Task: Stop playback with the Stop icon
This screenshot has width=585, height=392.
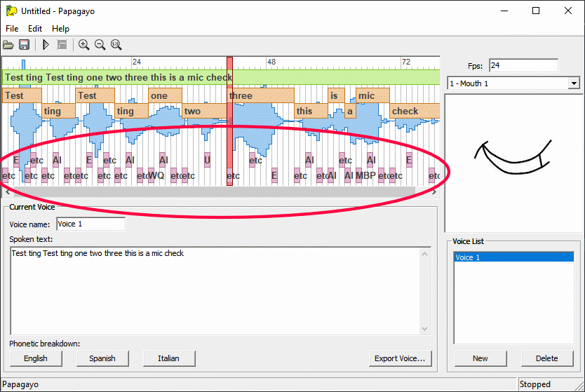Action: click(62, 45)
